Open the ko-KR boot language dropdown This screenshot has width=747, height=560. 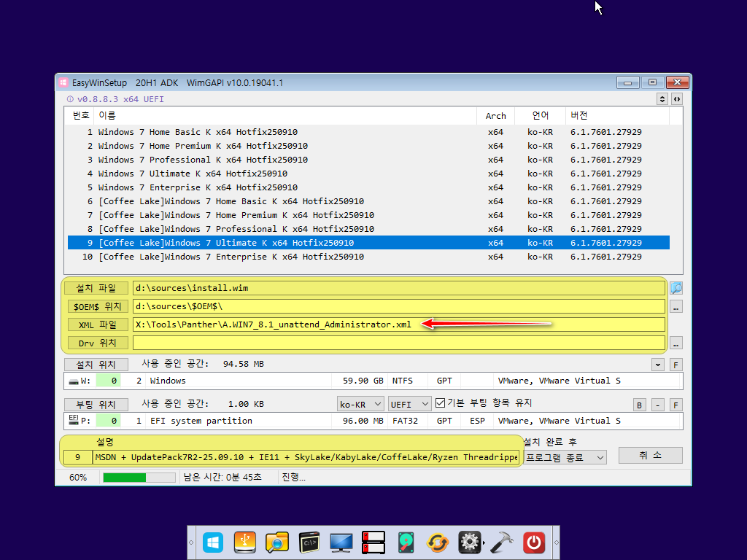[x=360, y=404]
